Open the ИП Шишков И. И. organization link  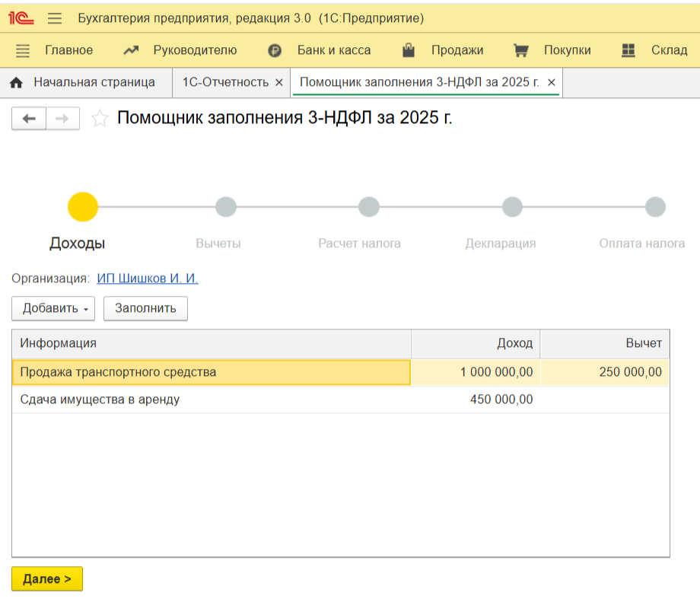(x=148, y=279)
